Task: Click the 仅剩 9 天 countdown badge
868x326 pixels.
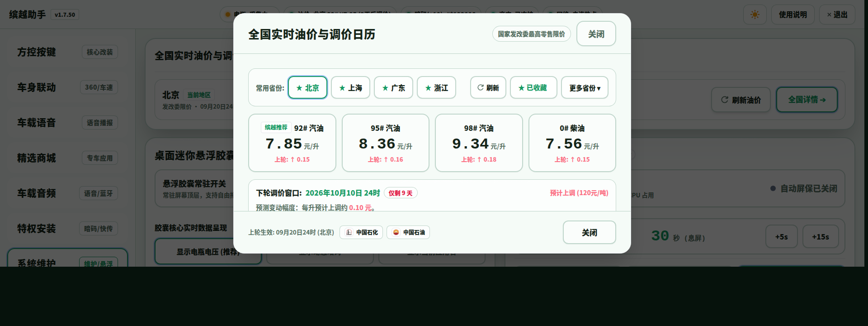Action: tap(401, 193)
